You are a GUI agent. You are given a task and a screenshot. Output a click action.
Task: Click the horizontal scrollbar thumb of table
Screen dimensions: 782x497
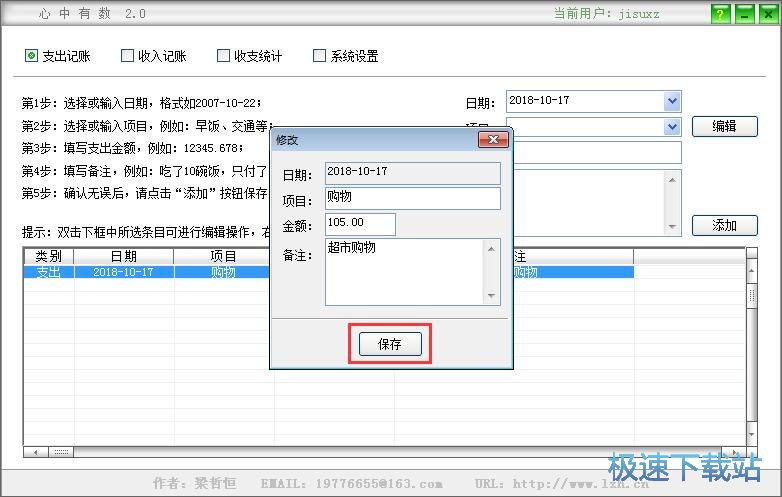pyautogui.click(x=61, y=452)
